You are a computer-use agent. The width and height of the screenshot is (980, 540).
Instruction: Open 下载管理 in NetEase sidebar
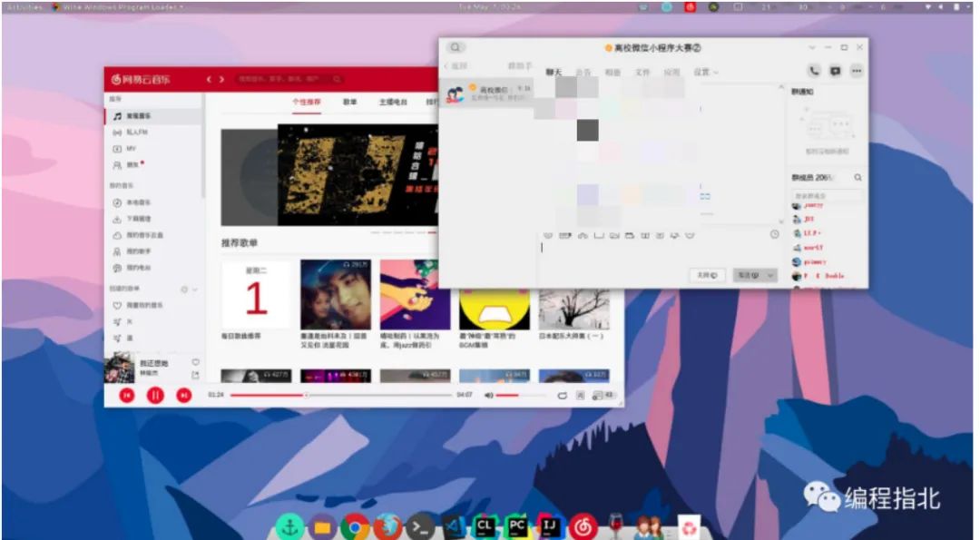pyautogui.click(x=153, y=219)
